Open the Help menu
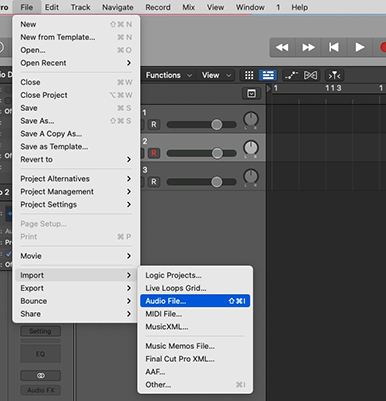The image size is (386, 401). tap(300, 7)
